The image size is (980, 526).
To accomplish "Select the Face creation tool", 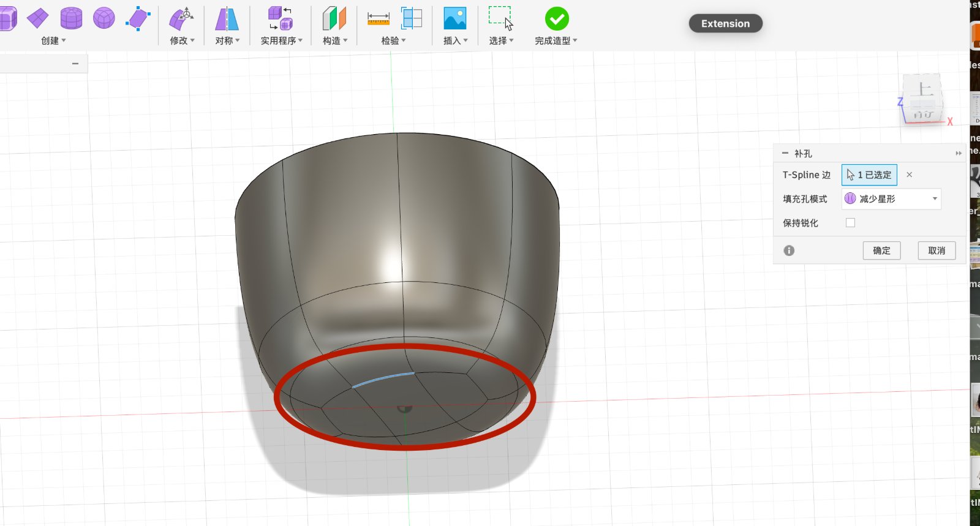I will pos(138,18).
